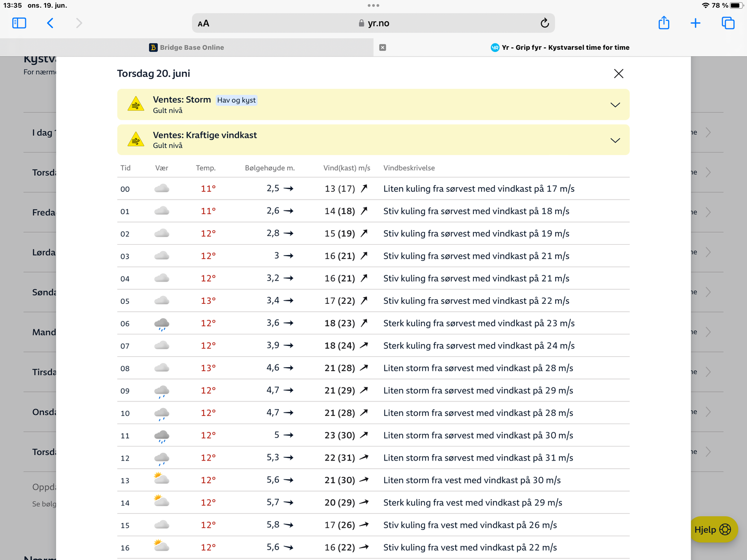Expand the Lørdag row chevron behind dialog
Viewport: 747px width, 560px height.
coord(708,252)
